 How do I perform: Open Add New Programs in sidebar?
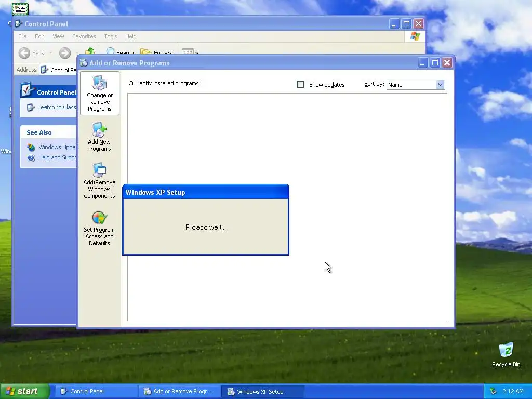click(x=99, y=137)
